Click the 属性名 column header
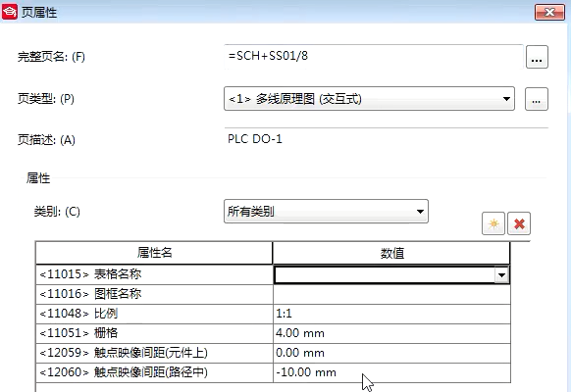 click(154, 253)
